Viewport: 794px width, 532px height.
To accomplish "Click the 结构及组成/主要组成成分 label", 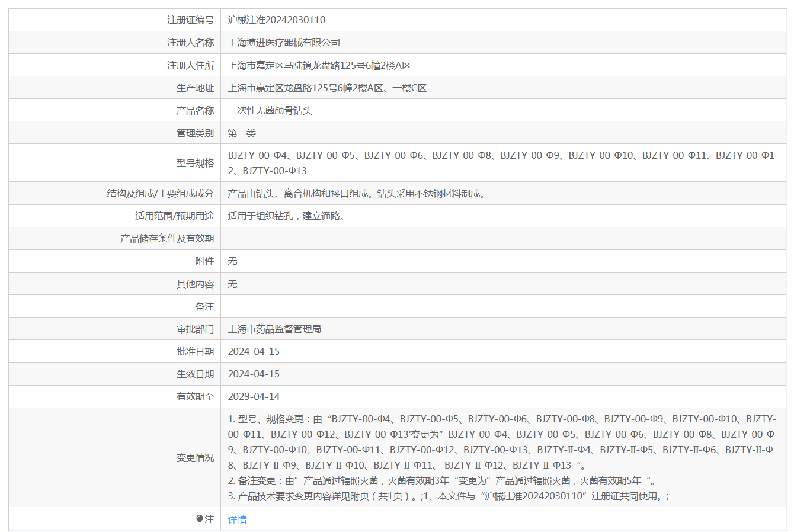I will (x=161, y=193).
